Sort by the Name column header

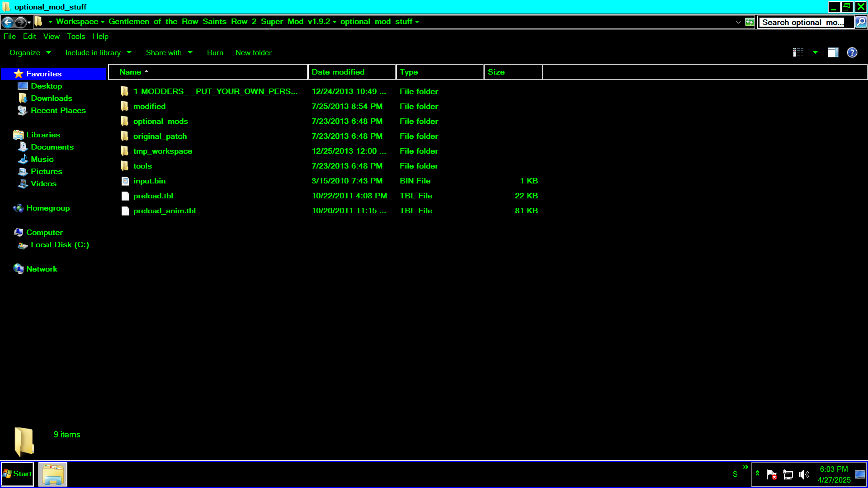coord(208,72)
